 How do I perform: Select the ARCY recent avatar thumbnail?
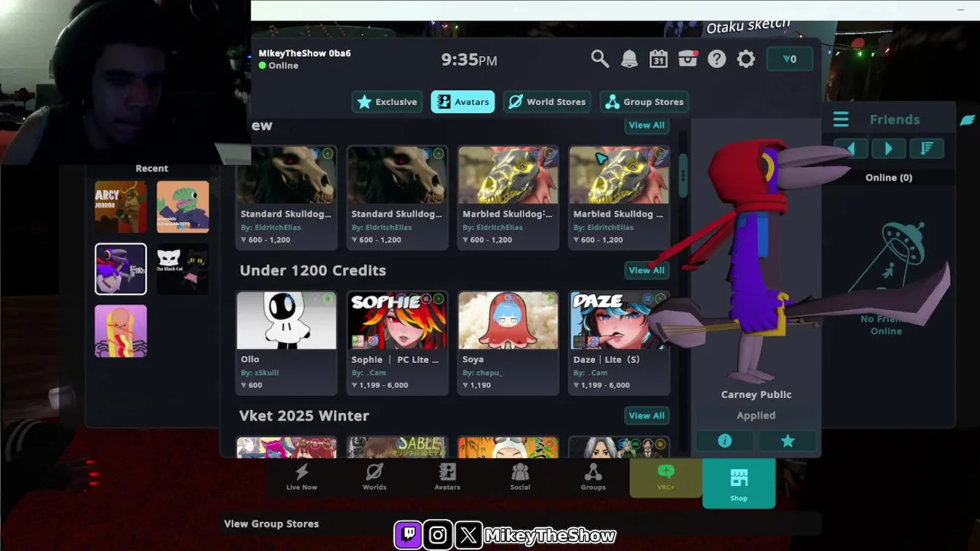(121, 207)
